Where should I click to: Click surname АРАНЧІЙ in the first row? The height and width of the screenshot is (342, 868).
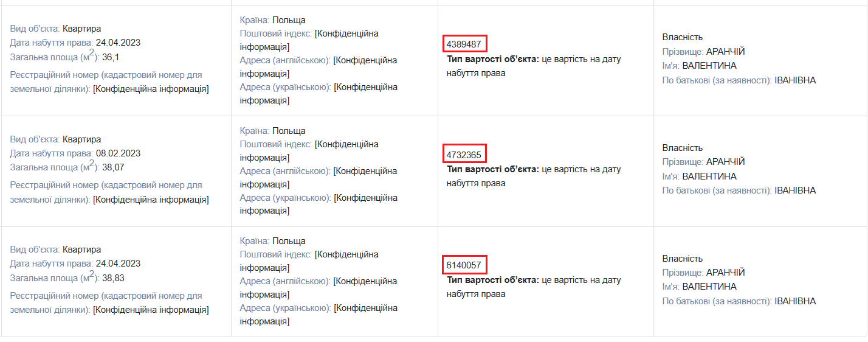[725, 52]
